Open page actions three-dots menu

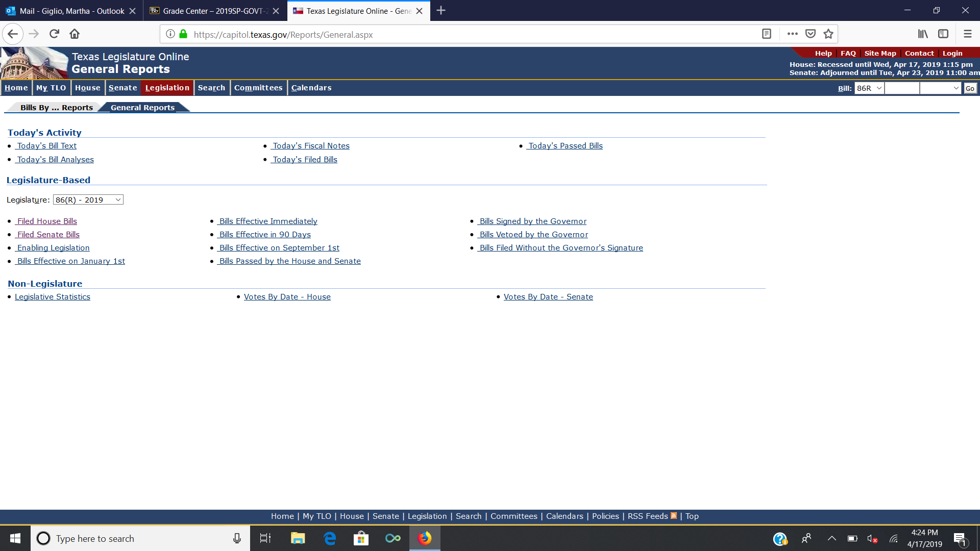tap(792, 34)
